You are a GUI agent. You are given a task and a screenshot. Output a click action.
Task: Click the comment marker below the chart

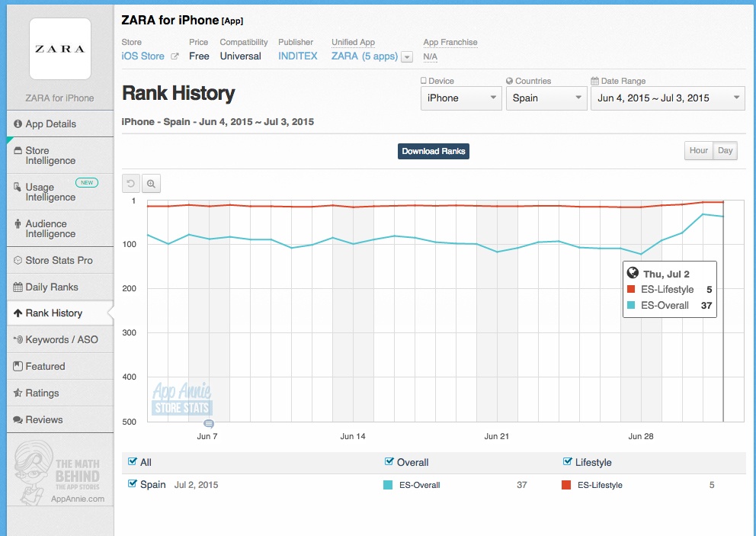pyautogui.click(x=208, y=424)
